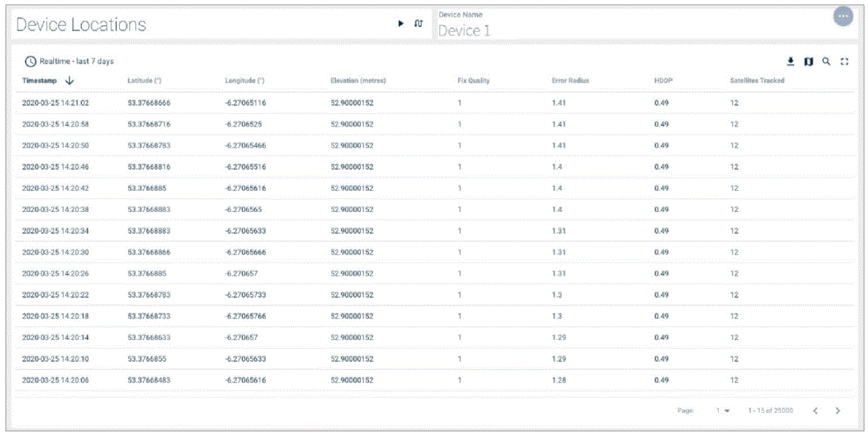This screenshot has width=868, height=435.
Task: Open Realtime - last 7 days time selector
Action: (x=77, y=61)
